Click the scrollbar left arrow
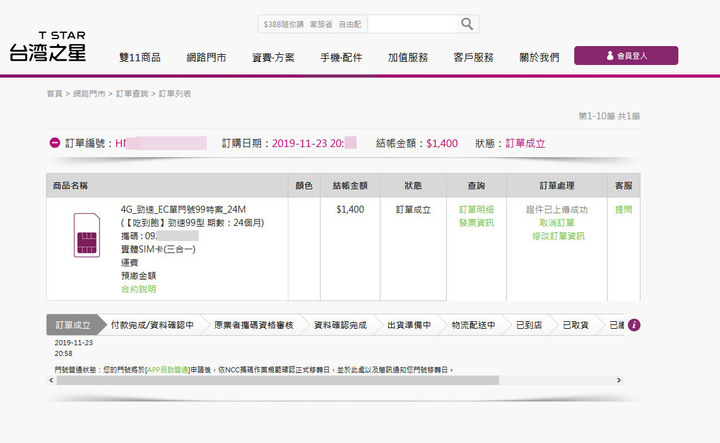 51,380
